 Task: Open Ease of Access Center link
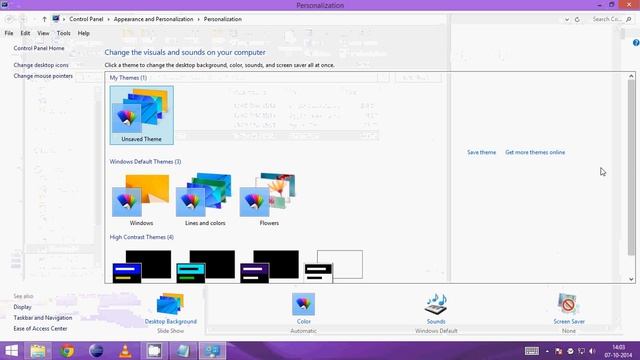[40, 329]
